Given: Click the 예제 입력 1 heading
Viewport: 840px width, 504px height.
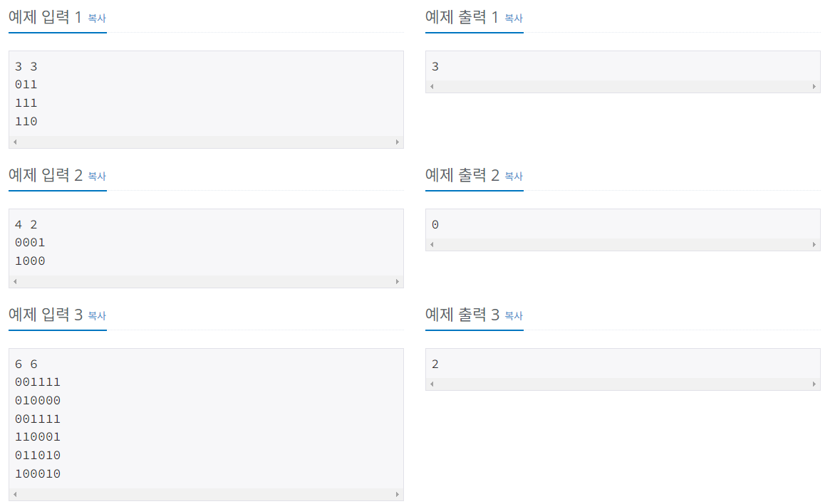Looking at the screenshot, I should (x=45, y=17).
